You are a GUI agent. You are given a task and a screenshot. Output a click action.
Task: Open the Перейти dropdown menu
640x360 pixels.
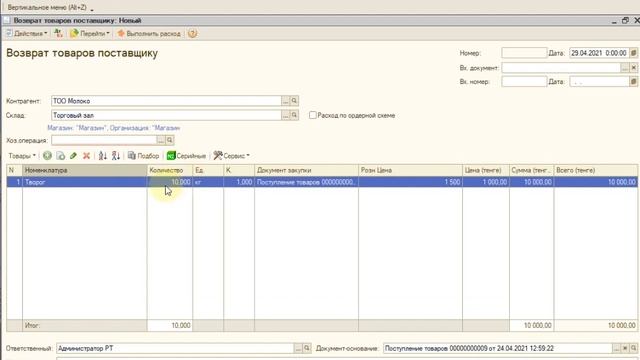click(x=90, y=33)
